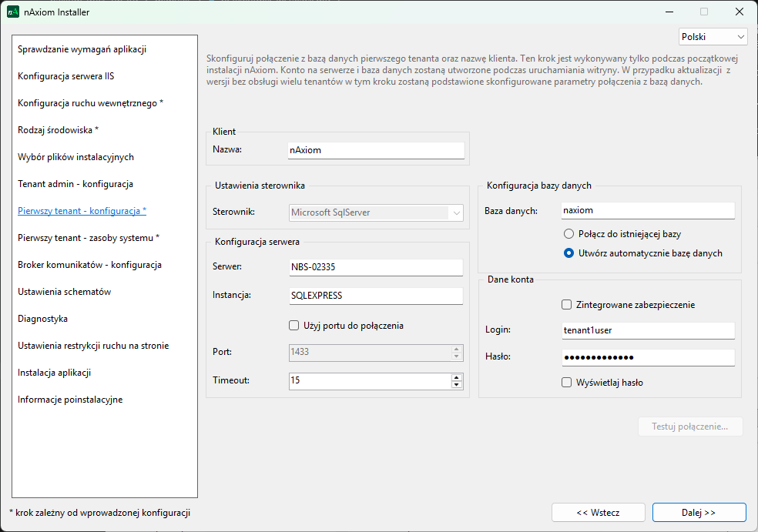This screenshot has width=758, height=532.
Task: Click the Instancja field with SQLEXPRESS
Action: pyautogui.click(x=376, y=296)
